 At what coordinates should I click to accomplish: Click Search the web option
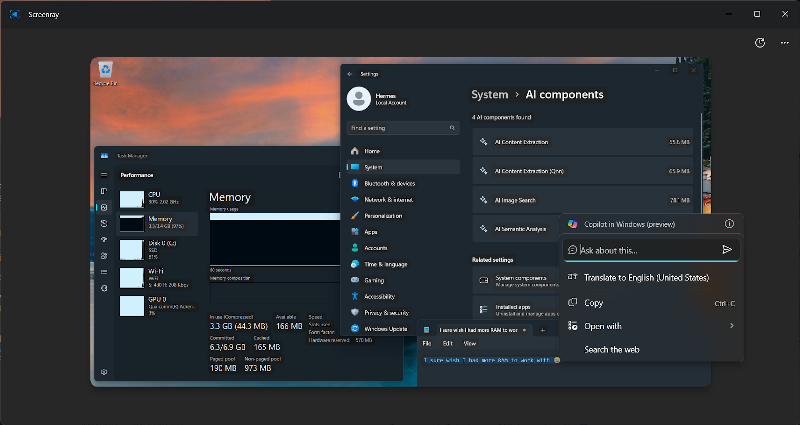point(611,349)
